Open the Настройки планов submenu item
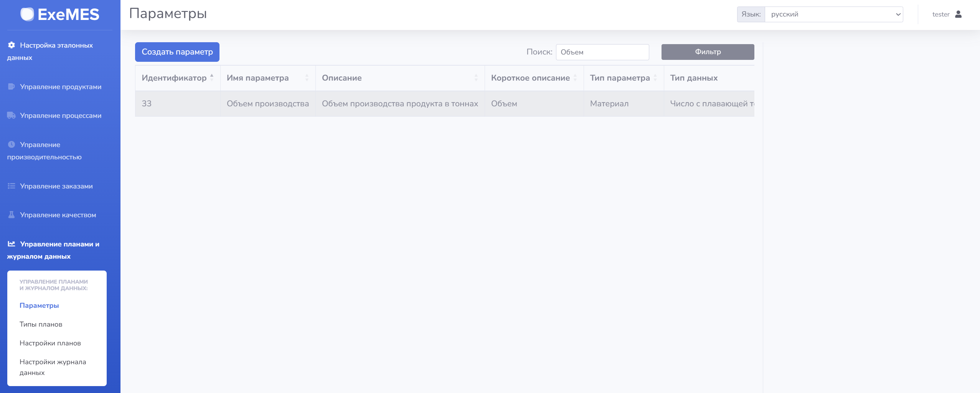The width and height of the screenshot is (980, 393). (50, 343)
